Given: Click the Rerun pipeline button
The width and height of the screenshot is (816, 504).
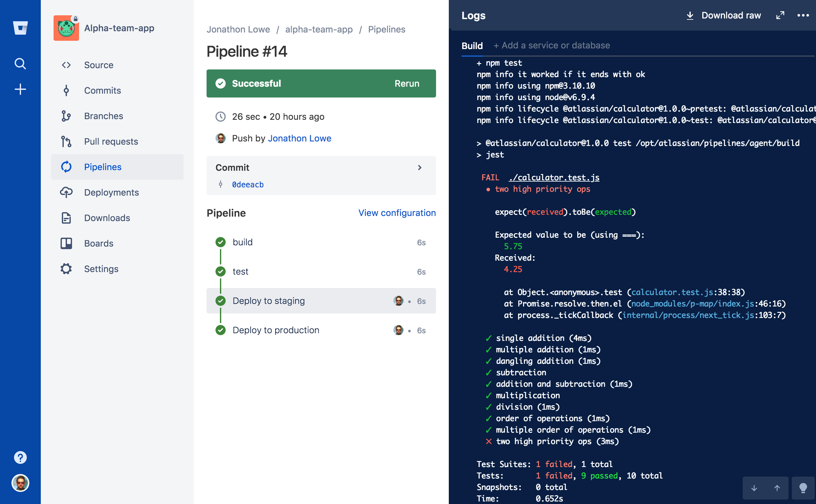Looking at the screenshot, I should click(x=406, y=83).
